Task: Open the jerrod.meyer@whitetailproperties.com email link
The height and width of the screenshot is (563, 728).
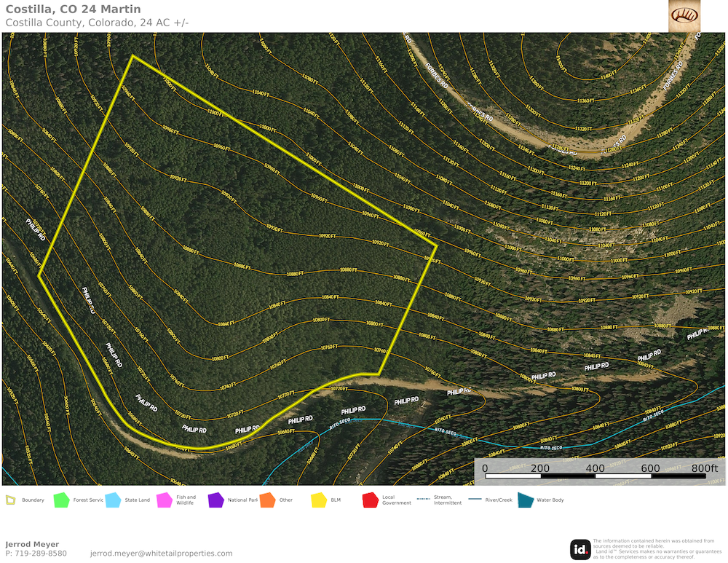Action: click(161, 554)
